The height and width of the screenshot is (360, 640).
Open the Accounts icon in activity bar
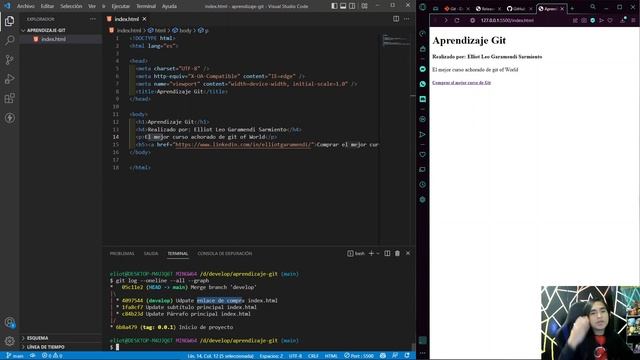coord(9,322)
